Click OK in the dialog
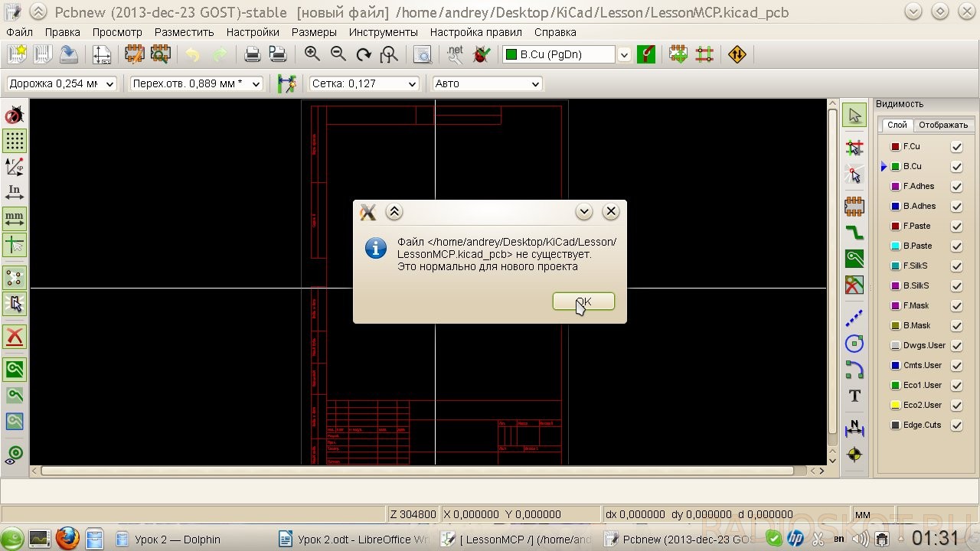The width and height of the screenshot is (980, 551). [x=583, y=302]
